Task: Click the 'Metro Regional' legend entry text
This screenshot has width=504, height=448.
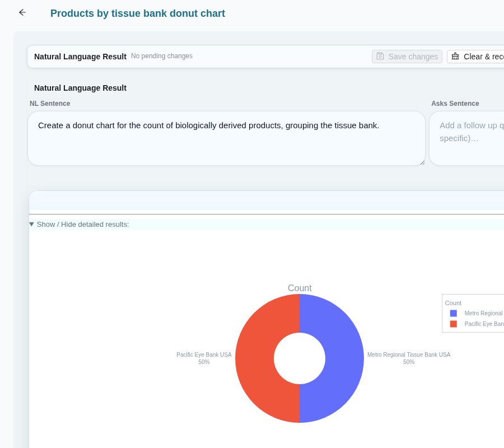Action: [483, 314]
